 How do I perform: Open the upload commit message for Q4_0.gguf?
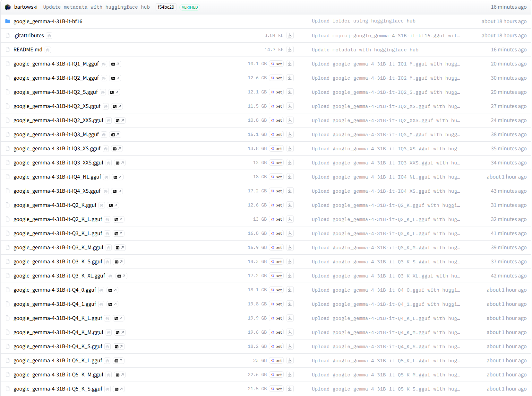coord(386,290)
